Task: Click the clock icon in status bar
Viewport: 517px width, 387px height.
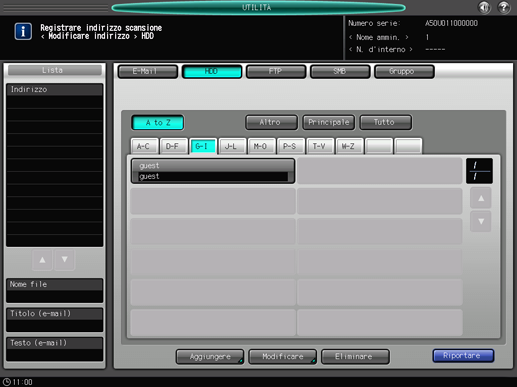Action: coord(7,382)
